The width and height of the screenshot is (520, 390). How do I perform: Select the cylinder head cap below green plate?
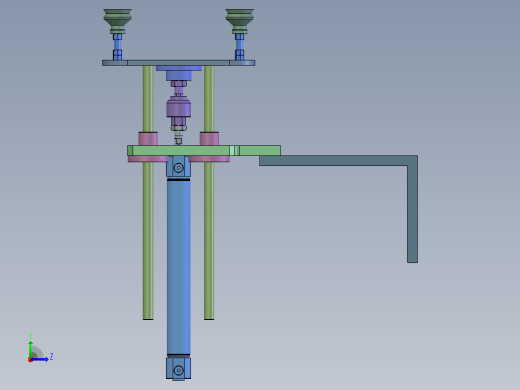[179, 166]
